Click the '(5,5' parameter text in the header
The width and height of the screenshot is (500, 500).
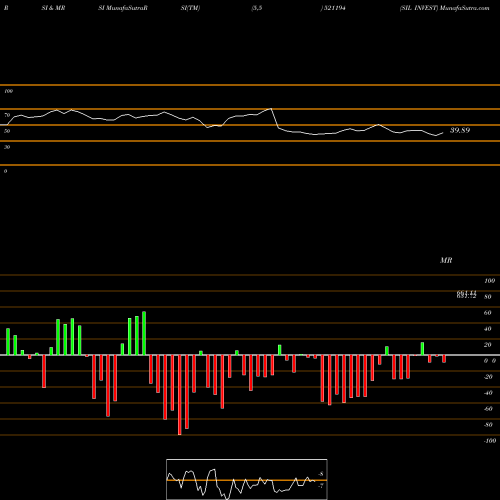257,8
